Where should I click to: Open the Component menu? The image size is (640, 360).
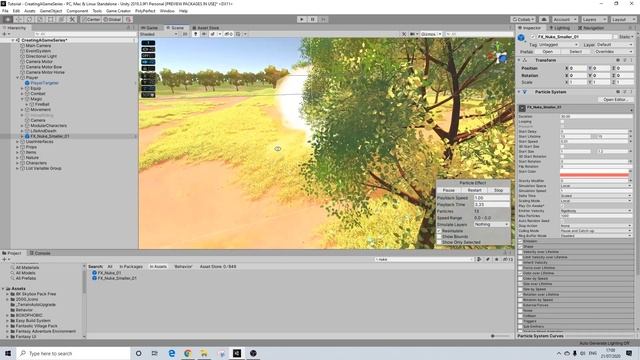pyautogui.click(x=77, y=11)
